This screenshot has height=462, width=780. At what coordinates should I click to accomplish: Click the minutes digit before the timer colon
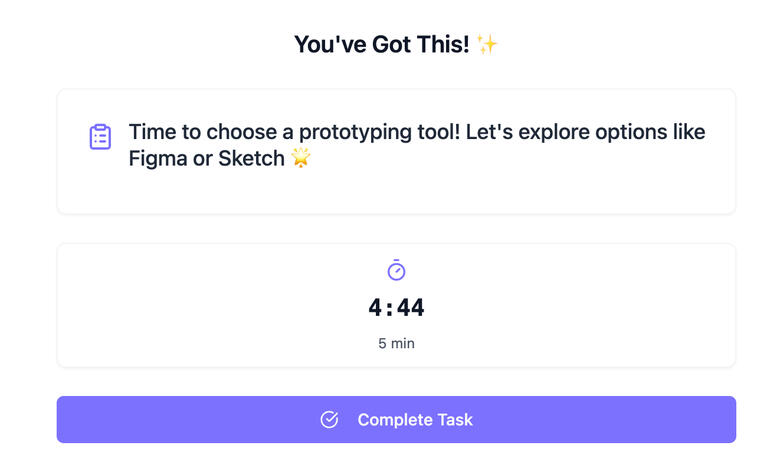click(377, 308)
